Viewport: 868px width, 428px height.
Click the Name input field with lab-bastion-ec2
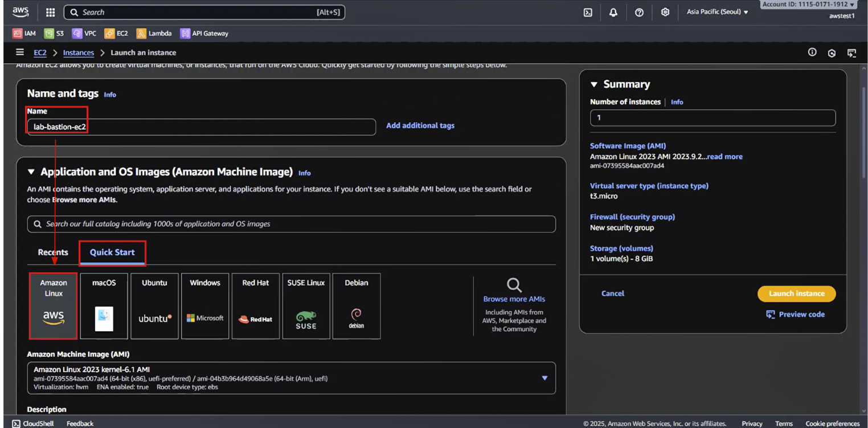point(202,127)
